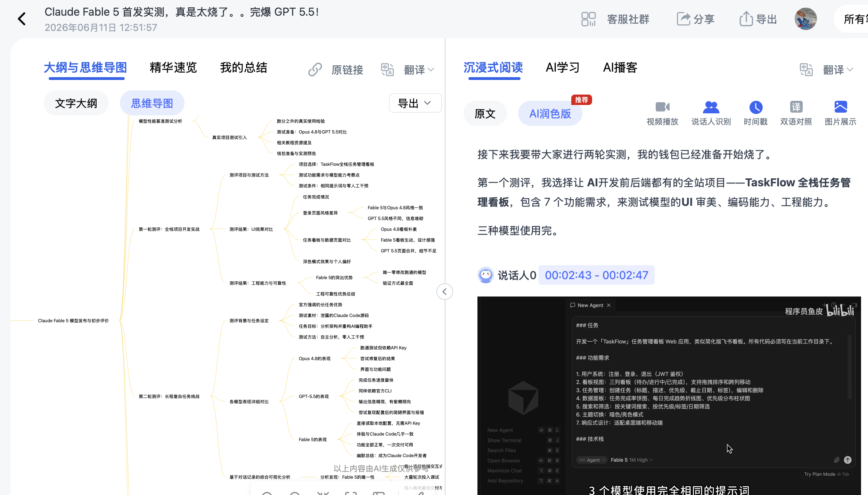The height and width of the screenshot is (495, 868).
Task: Select the 文字大纲 view
Action: pos(76,103)
